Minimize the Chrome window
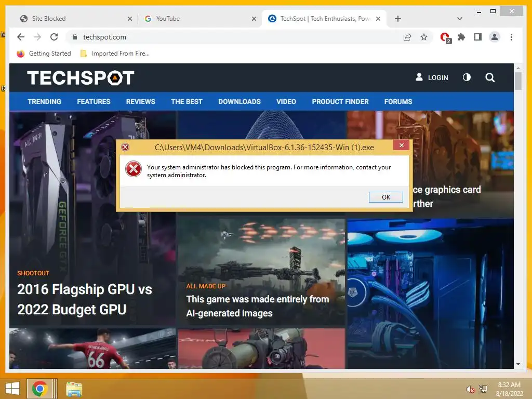This screenshot has height=399, width=532. (x=478, y=11)
